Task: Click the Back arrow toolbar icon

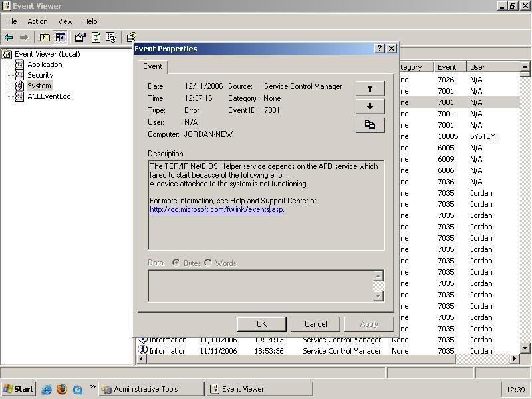Action: click(x=9, y=37)
